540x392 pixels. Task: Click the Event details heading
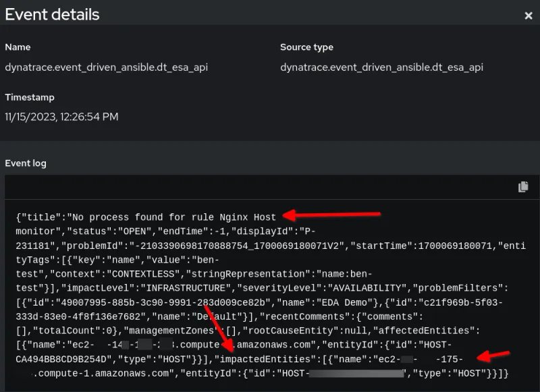click(x=52, y=14)
